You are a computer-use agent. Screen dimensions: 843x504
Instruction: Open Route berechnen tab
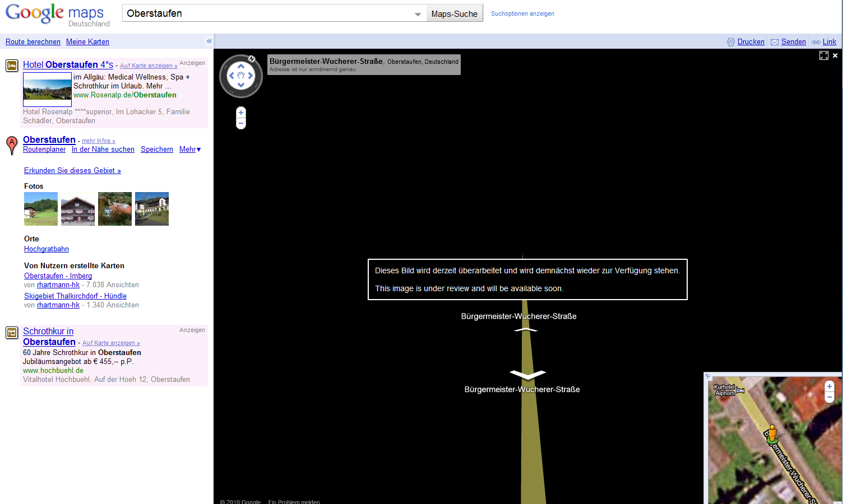(33, 42)
